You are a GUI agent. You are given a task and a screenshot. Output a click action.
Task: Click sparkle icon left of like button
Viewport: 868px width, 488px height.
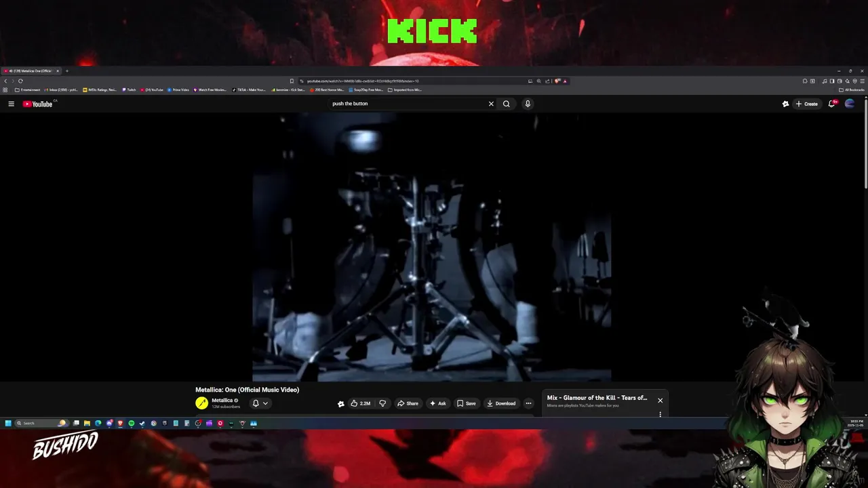point(341,403)
